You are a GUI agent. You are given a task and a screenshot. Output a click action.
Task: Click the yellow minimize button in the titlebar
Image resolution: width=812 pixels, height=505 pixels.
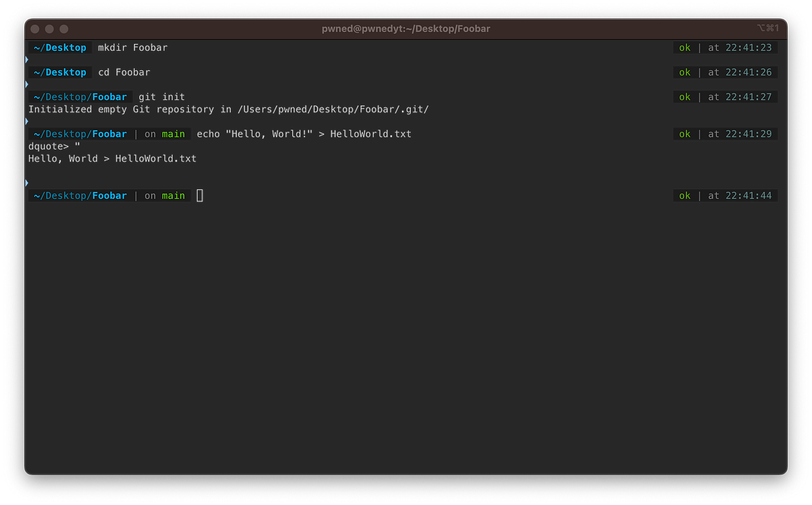(49, 29)
